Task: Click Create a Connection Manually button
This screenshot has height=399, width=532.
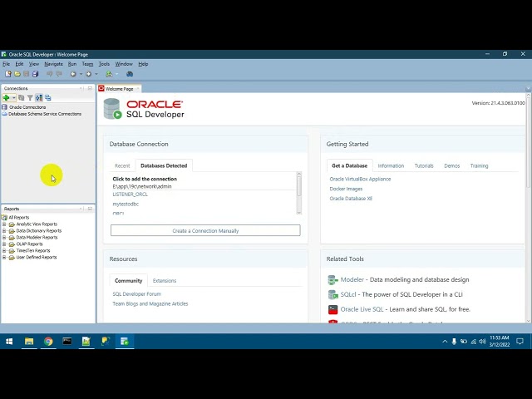Action: [205, 230]
